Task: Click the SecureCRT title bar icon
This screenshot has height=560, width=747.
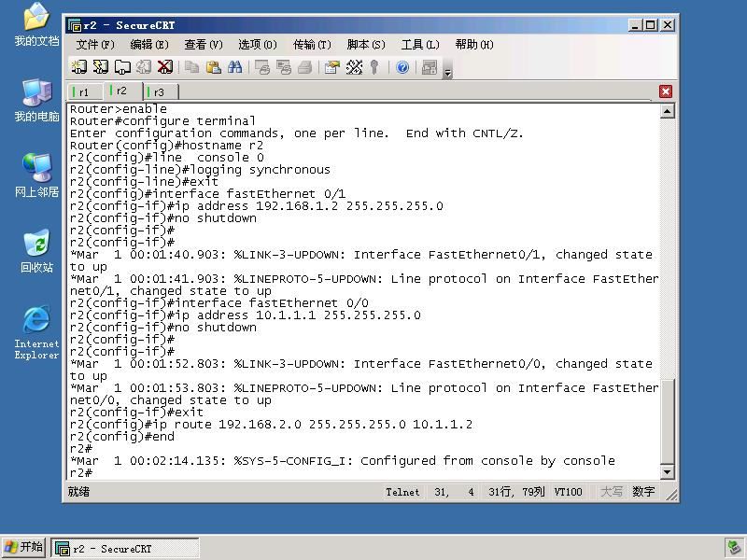Action: tap(75, 25)
